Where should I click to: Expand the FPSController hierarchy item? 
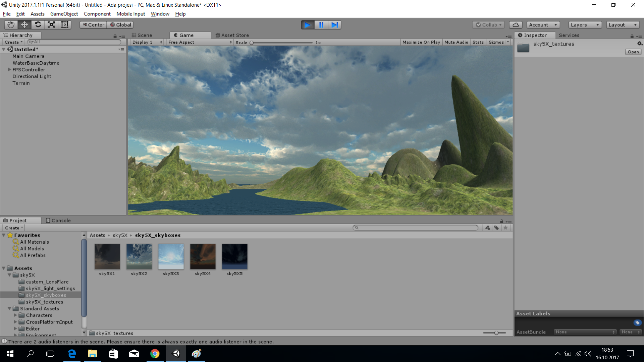(x=9, y=70)
